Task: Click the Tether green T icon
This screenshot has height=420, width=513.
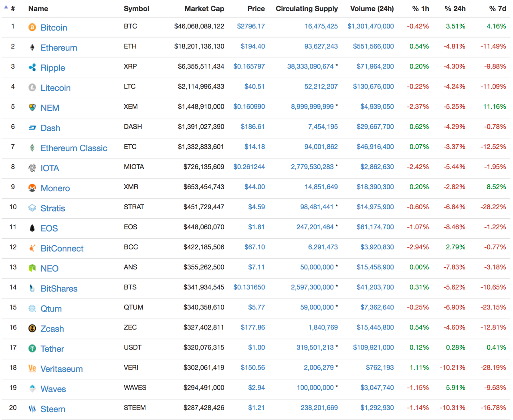Action: point(32,348)
